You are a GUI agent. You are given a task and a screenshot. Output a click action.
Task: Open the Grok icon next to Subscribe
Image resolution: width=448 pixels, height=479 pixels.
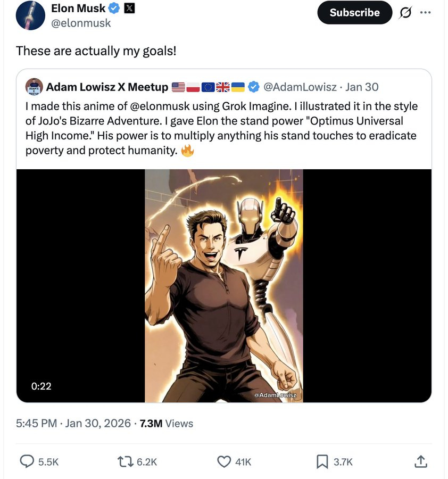pos(405,13)
